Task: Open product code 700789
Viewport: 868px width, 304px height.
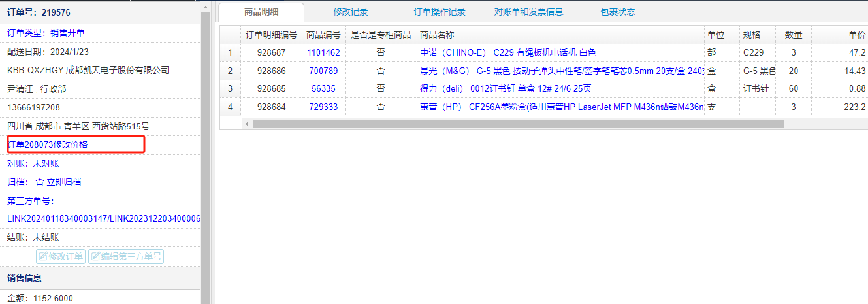Action: 323,71
